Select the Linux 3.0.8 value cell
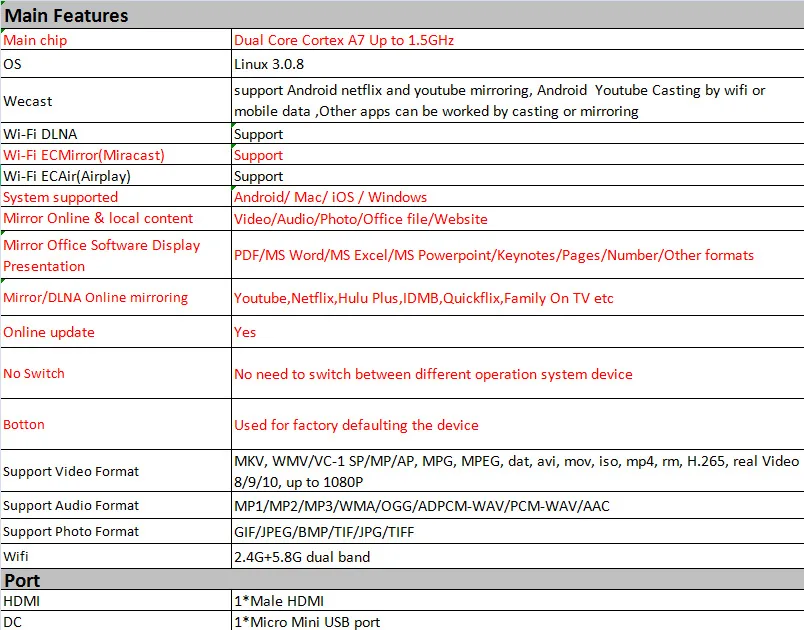The height and width of the screenshot is (630, 804). (x=516, y=63)
